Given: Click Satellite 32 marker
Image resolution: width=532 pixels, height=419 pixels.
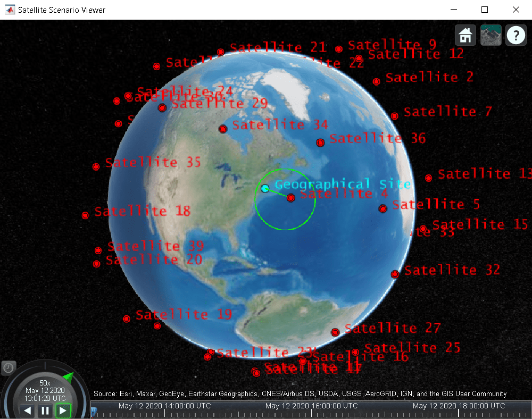Looking at the screenshot, I should click(395, 274).
